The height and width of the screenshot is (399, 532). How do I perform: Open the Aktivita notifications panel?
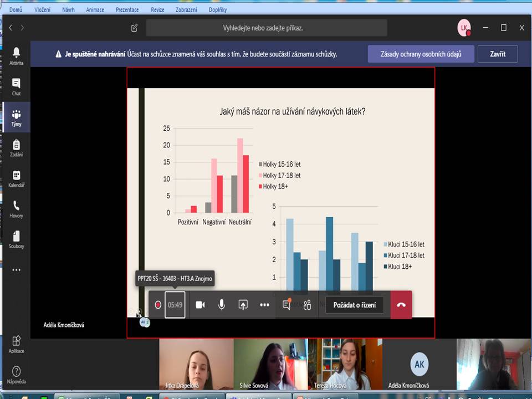(x=16, y=55)
